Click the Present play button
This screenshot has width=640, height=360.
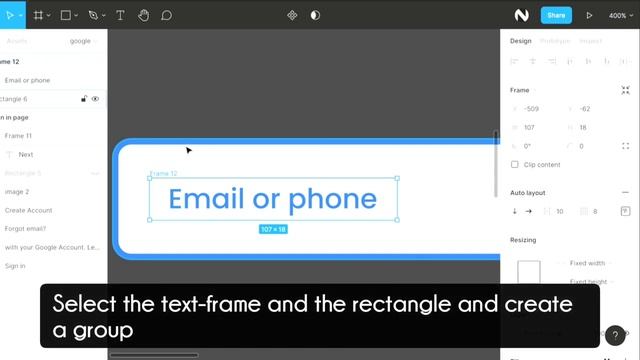589,15
